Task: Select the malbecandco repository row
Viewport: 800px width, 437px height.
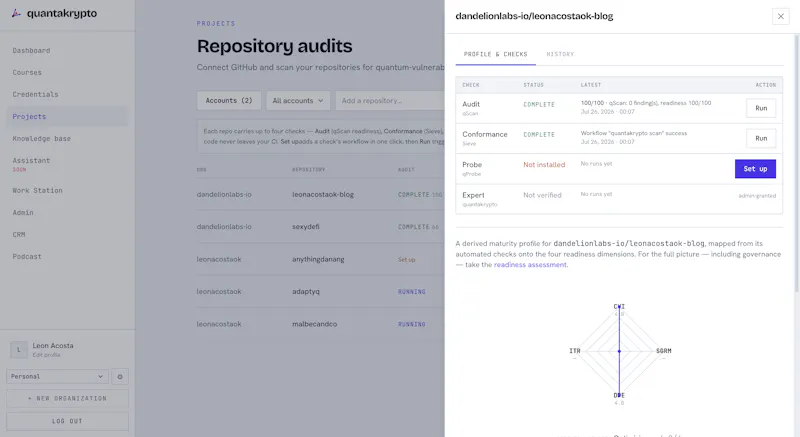Action: 320,324
